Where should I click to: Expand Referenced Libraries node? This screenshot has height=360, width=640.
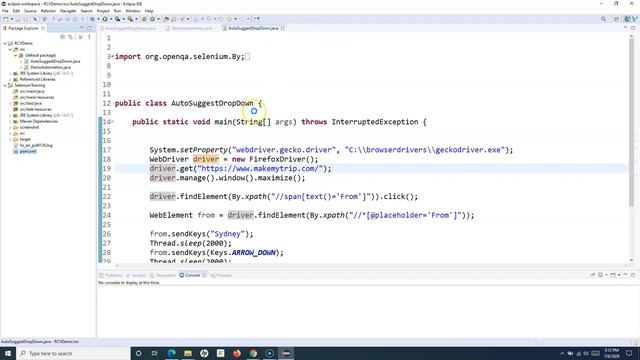[10, 79]
